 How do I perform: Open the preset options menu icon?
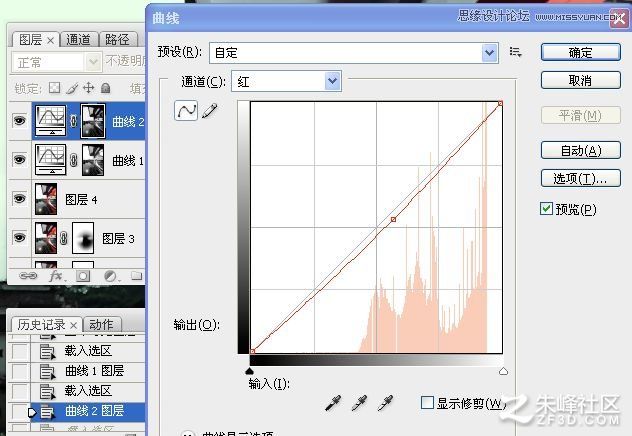[516, 52]
